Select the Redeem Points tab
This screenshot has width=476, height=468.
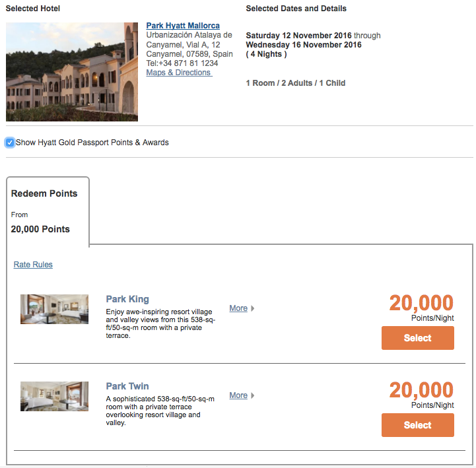(x=48, y=211)
